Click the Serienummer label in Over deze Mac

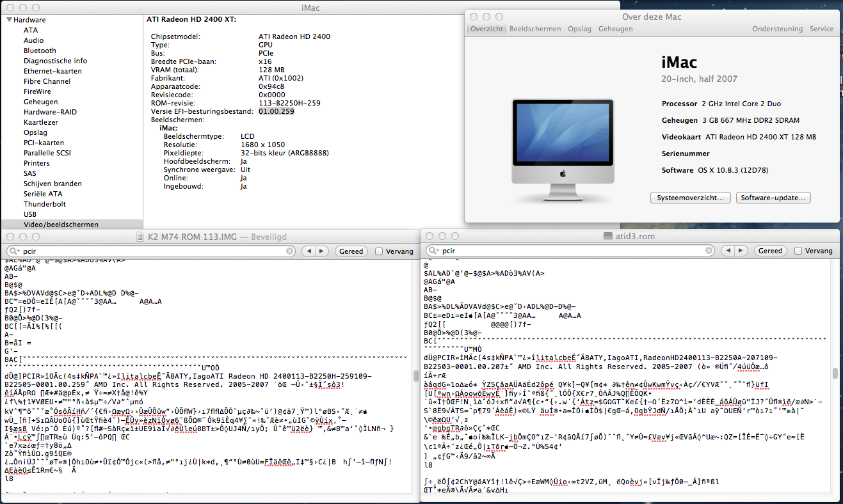pos(684,154)
